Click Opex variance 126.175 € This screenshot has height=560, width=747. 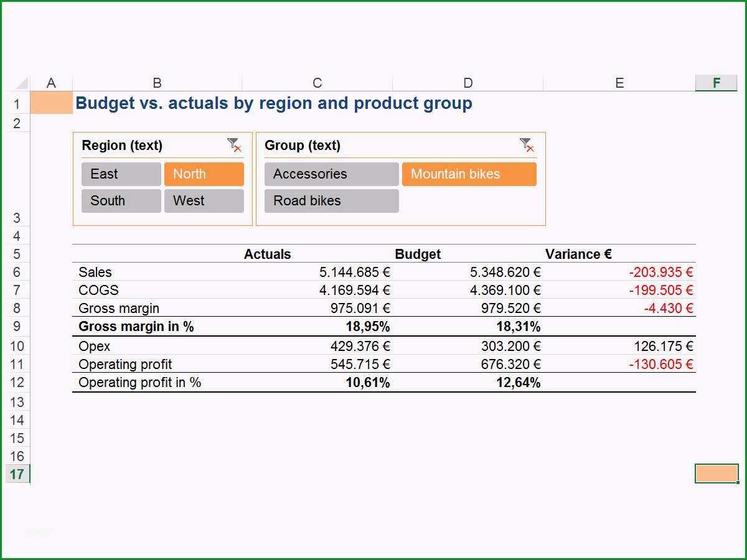point(664,346)
